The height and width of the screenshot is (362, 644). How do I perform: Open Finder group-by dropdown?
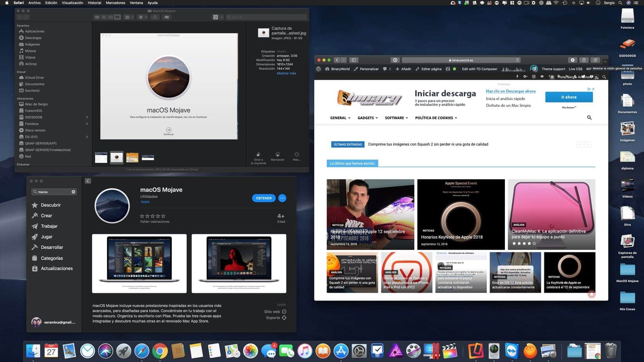point(129,17)
